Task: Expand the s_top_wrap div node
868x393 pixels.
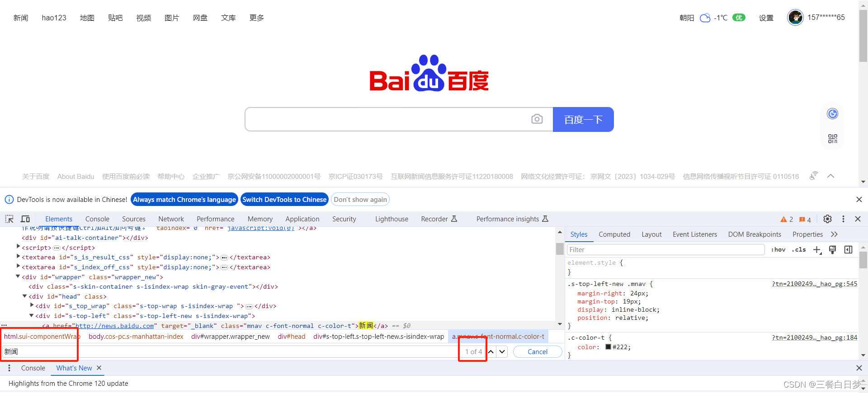Action: (x=32, y=305)
